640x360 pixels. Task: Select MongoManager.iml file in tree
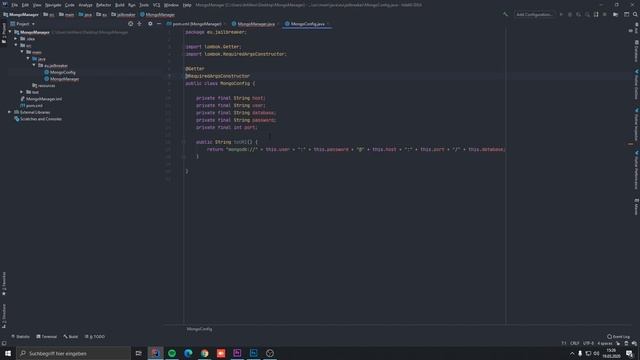(x=41, y=99)
